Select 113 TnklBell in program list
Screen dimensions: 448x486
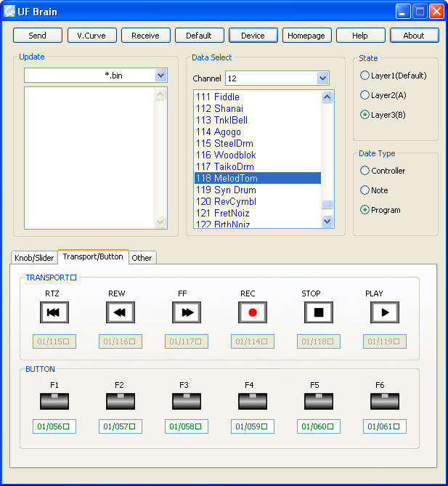(258, 120)
